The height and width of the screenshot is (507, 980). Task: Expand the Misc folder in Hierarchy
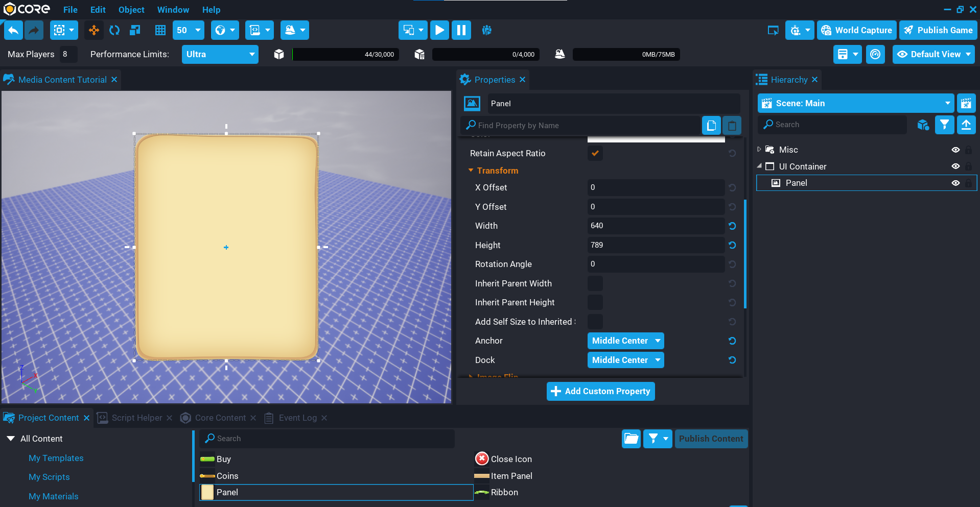coord(759,150)
